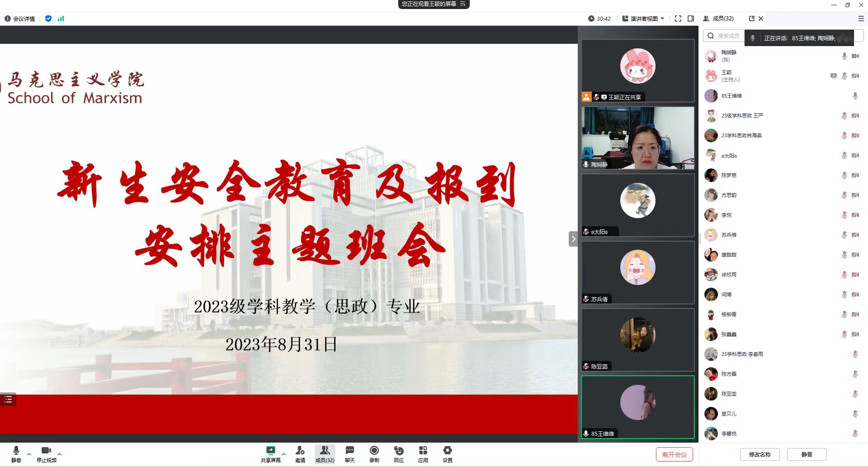Click the 离开会议 leave meeting button

click(674, 454)
